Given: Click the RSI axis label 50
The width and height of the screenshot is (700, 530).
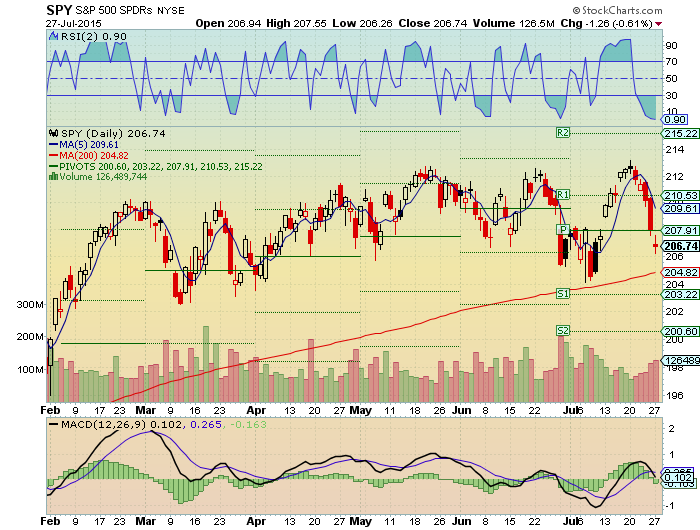Looking at the screenshot, I should point(671,79).
